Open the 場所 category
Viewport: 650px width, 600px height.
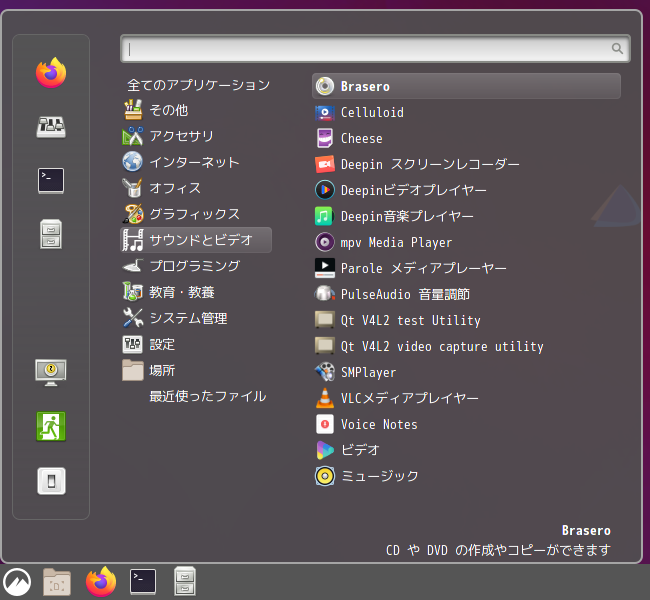[196, 370]
